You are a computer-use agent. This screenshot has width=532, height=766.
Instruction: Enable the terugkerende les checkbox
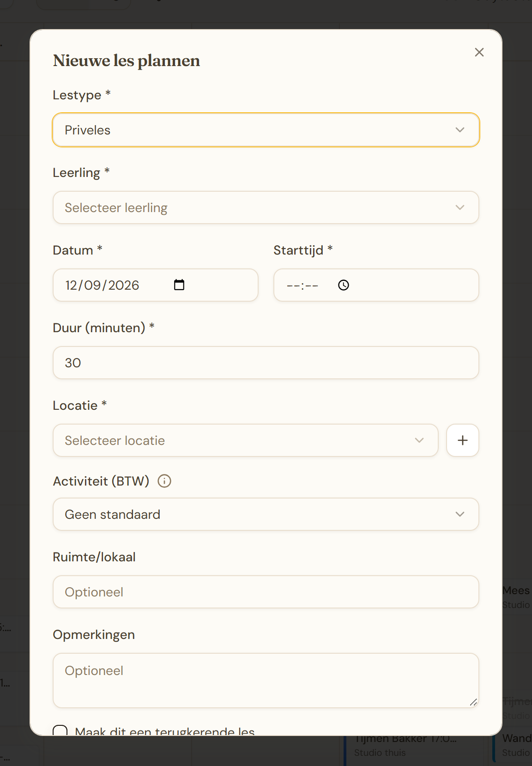tap(60, 731)
